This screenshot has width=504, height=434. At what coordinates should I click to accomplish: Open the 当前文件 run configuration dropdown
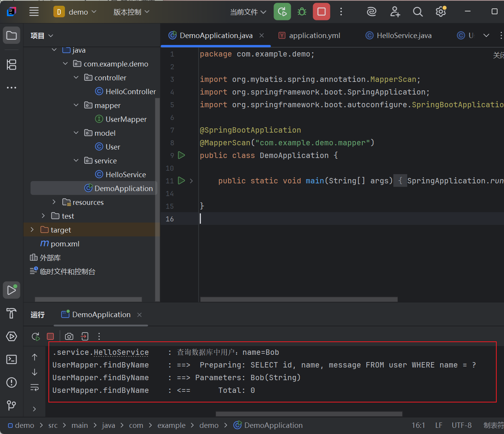pos(248,12)
